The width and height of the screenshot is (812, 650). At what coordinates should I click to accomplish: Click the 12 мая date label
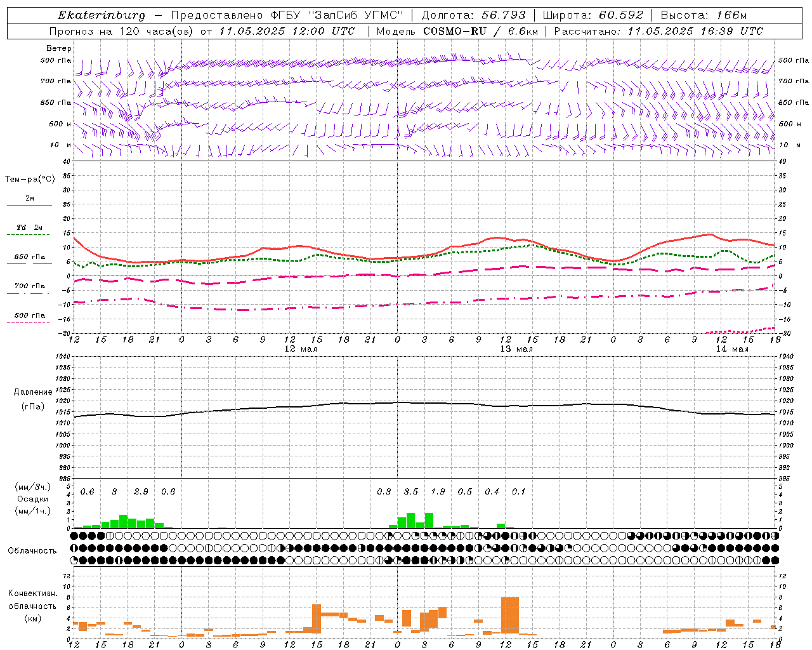coord(301,349)
